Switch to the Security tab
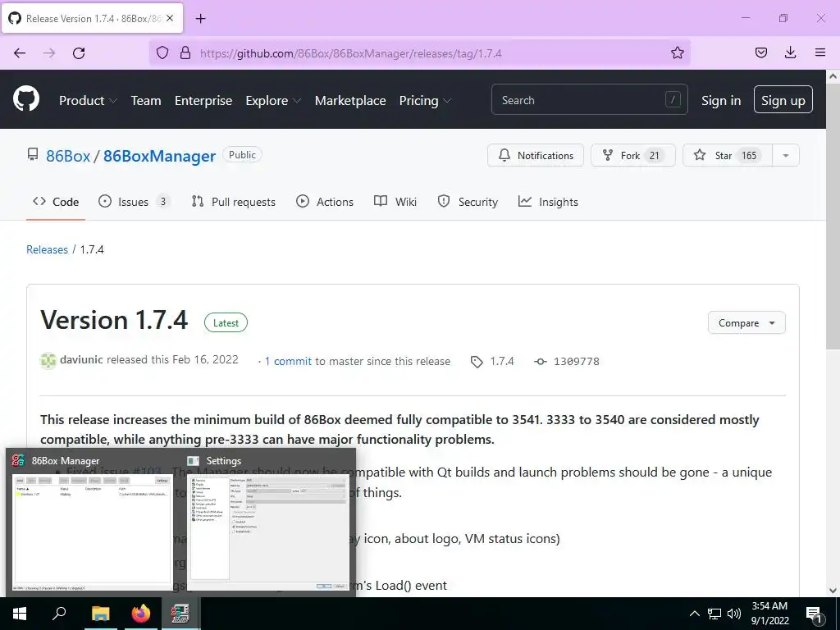Image resolution: width=840 pixels, height=630 pixels. pyautogui.click(x=468, y=202)
